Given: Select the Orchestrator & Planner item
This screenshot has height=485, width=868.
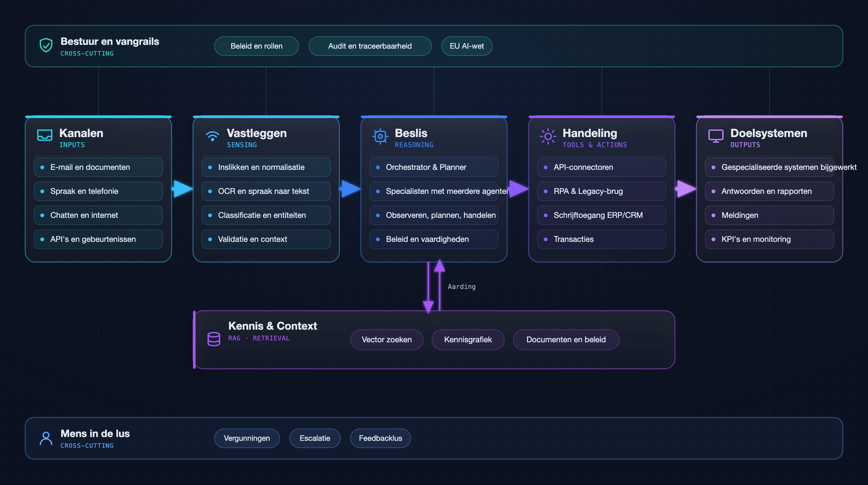Looking at the screenshot, I should tap(434, 167).
